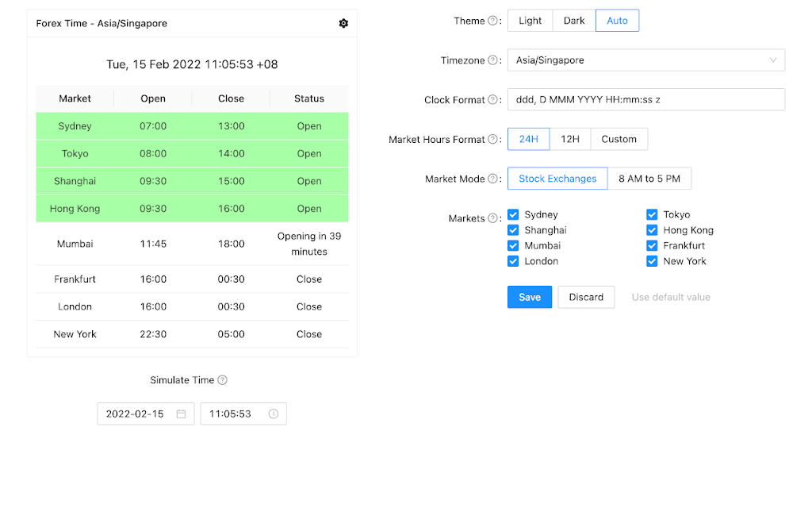
Task: Click the Timezone help question-mark icon
Action: (493, 60)
